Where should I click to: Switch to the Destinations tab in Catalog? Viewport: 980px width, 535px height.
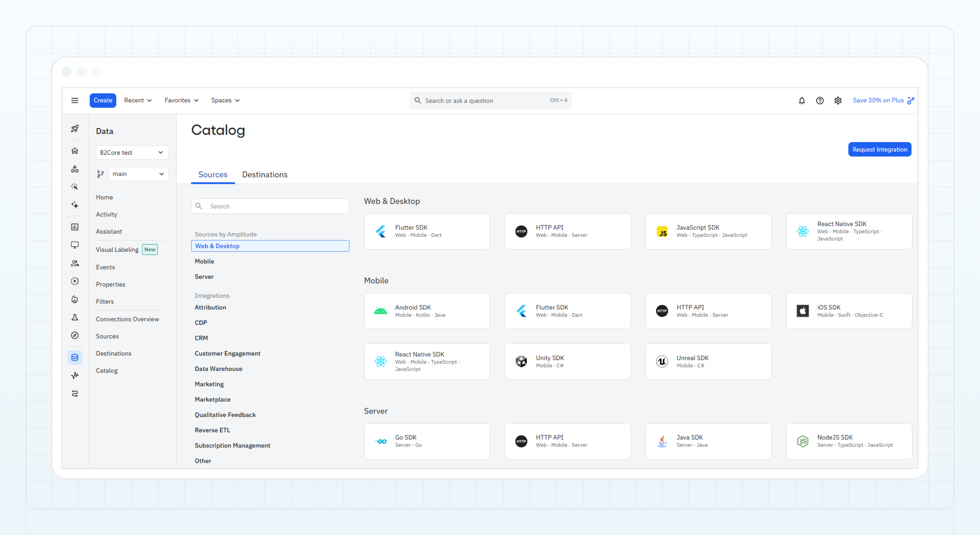[x=265, y=175]
